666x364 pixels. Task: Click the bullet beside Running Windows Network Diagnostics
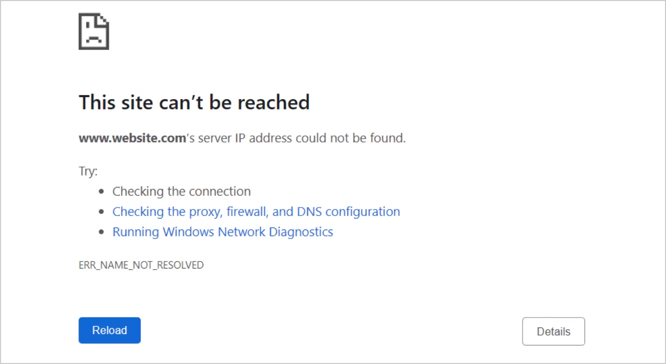[x=101, y=232]
